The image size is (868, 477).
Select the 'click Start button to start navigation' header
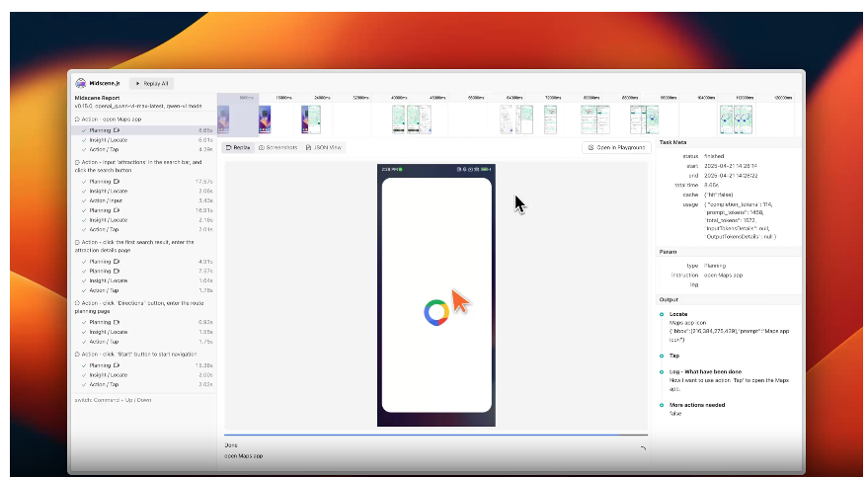135,355
